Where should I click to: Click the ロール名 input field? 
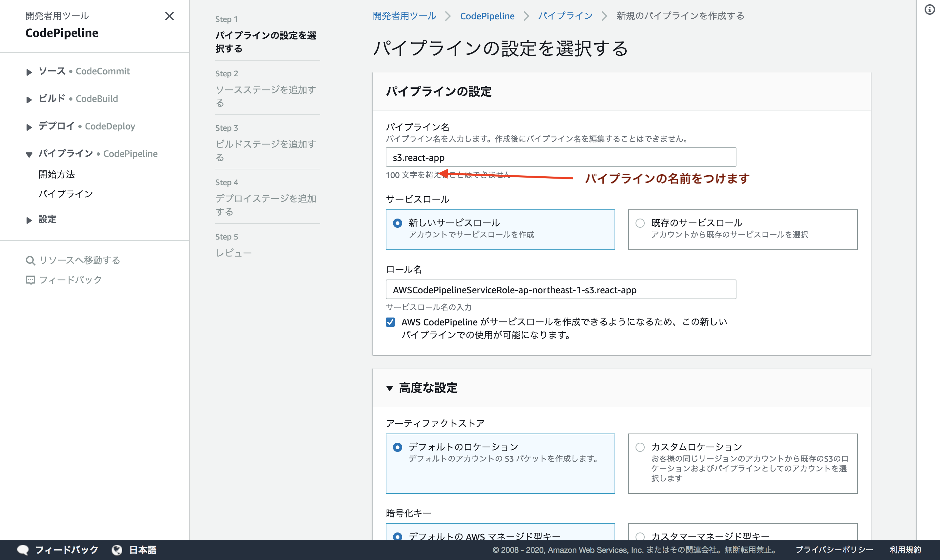[x=561, y=289]
